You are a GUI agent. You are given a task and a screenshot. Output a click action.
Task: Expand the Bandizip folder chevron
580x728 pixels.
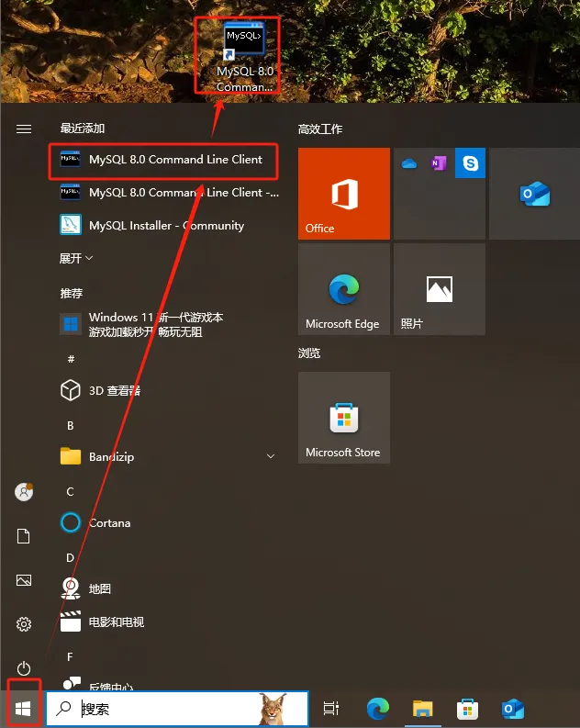(x=271, y=457)
